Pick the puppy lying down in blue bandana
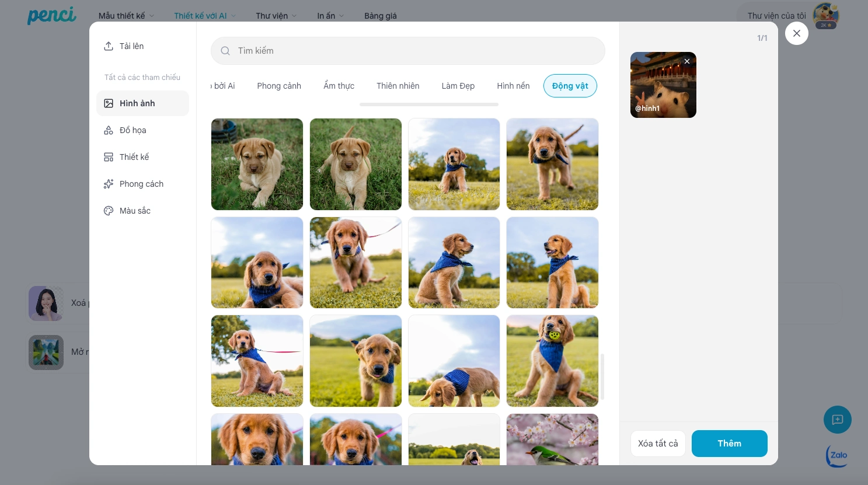The height and width of the screenshot is (485, 868). point(257,263)
